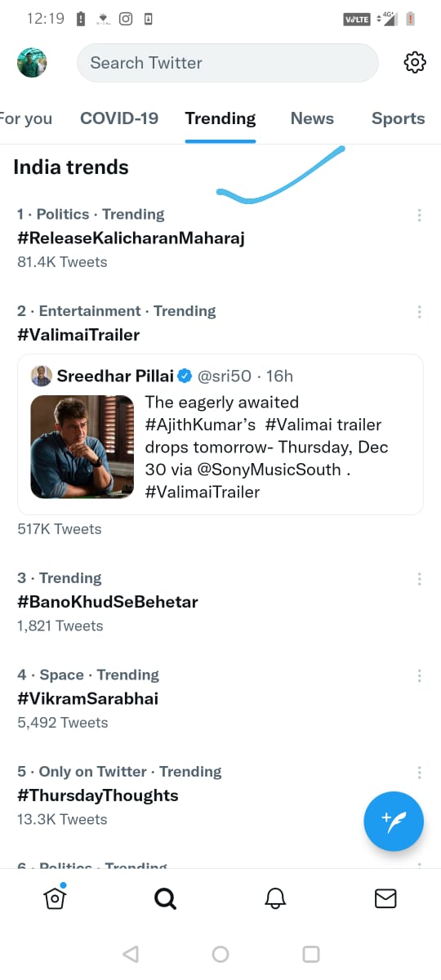Tap the Search Twitter field
Screen dimensions: 441x980
pyautogui.click(x=228, y=63)
